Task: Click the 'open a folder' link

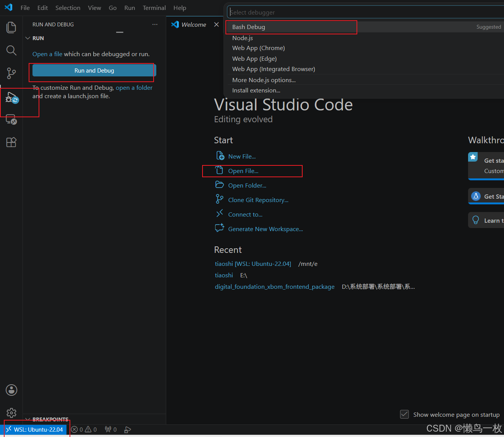Action: 134,88
